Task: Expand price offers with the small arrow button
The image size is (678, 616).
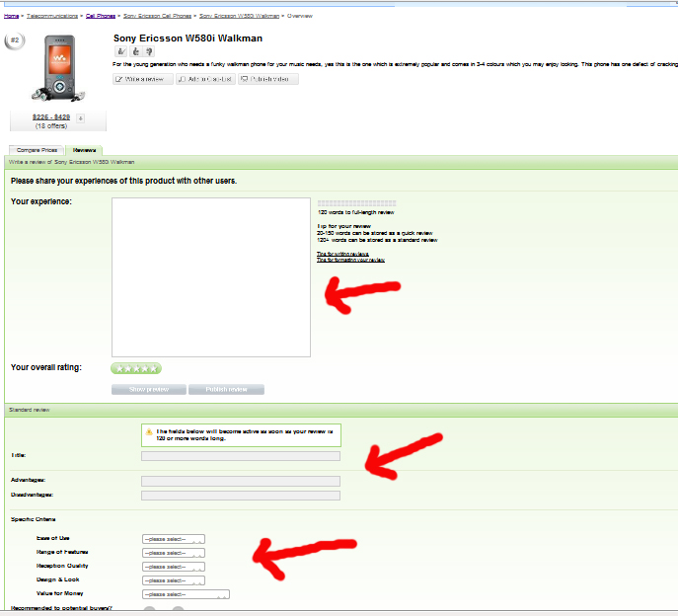Action: tap(80, 118)
